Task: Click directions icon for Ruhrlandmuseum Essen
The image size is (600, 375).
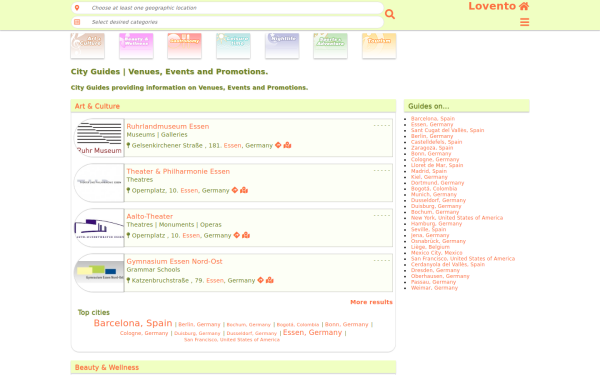Action: tap(278, 145)
